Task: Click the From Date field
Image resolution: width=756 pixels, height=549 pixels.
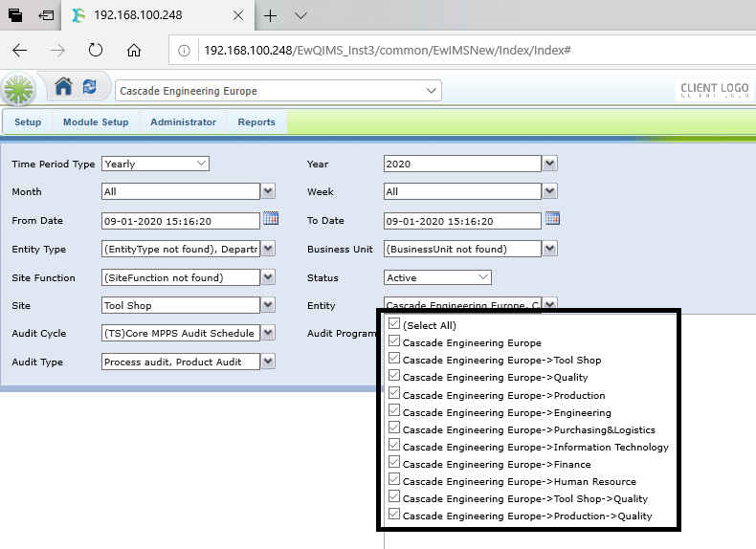Action: tap(181, 221)
